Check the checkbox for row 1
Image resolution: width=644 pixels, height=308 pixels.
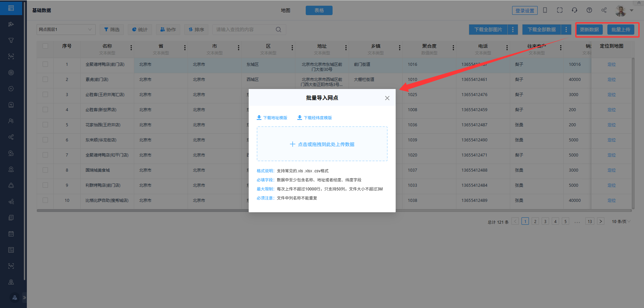click(x=45, y=64)
